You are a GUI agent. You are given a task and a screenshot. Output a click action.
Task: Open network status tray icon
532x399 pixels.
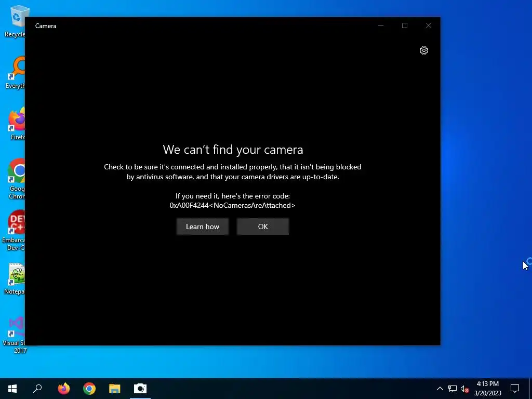[x=453, y=389]
